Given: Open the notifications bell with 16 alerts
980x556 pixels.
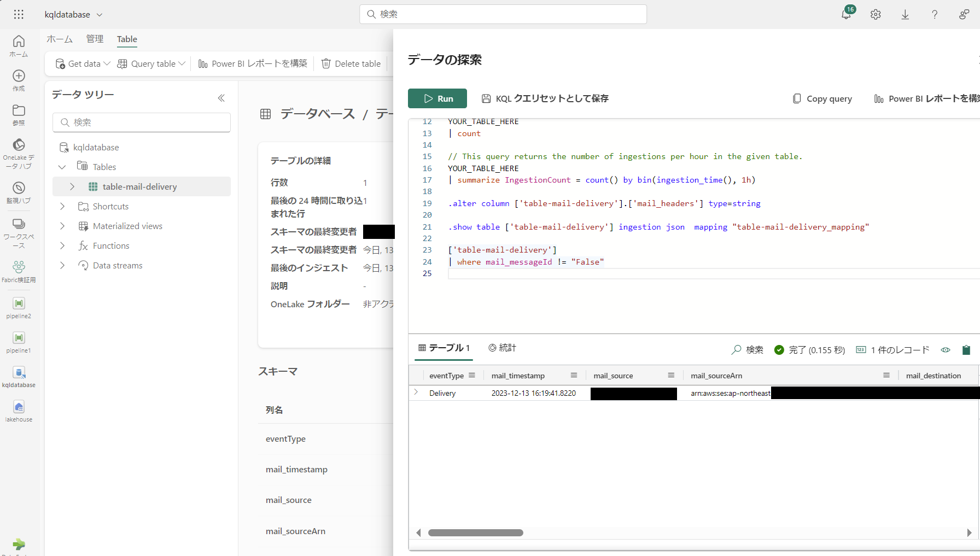Looking at the screenshot, I should point(846,14).
